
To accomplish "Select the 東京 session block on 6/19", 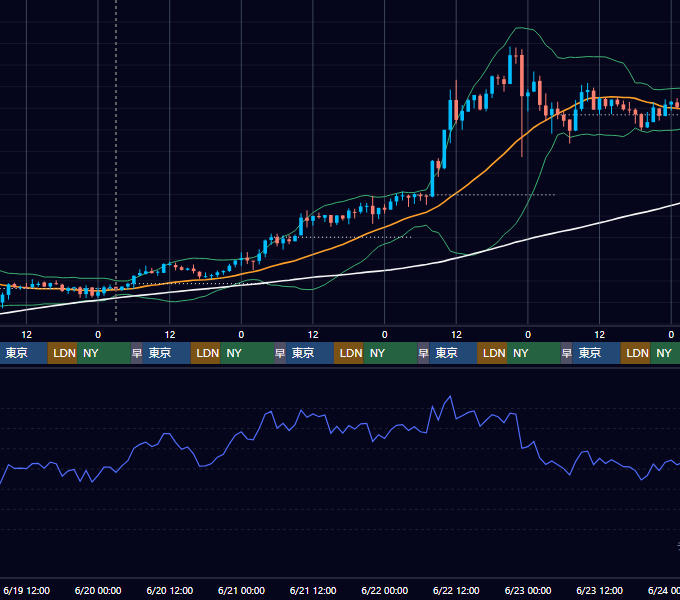I will click(x=23, y=353).
